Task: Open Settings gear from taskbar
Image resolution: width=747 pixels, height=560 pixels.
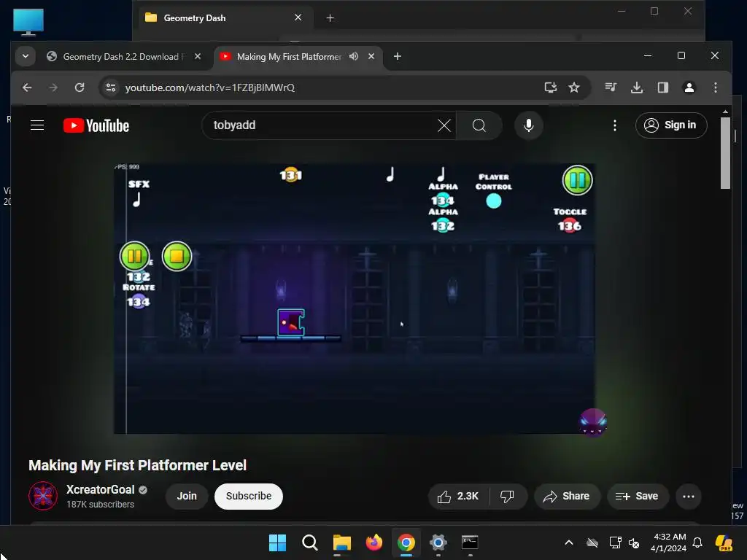Action: click(438, 542)
